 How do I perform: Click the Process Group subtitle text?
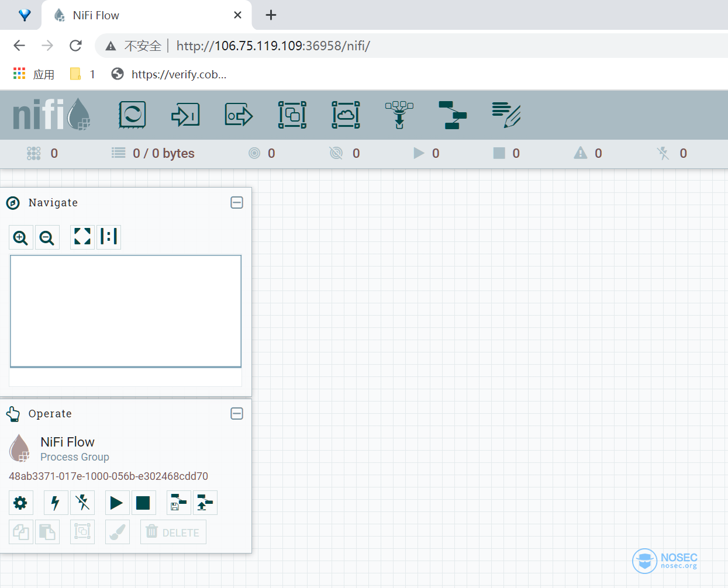(75, 457)
